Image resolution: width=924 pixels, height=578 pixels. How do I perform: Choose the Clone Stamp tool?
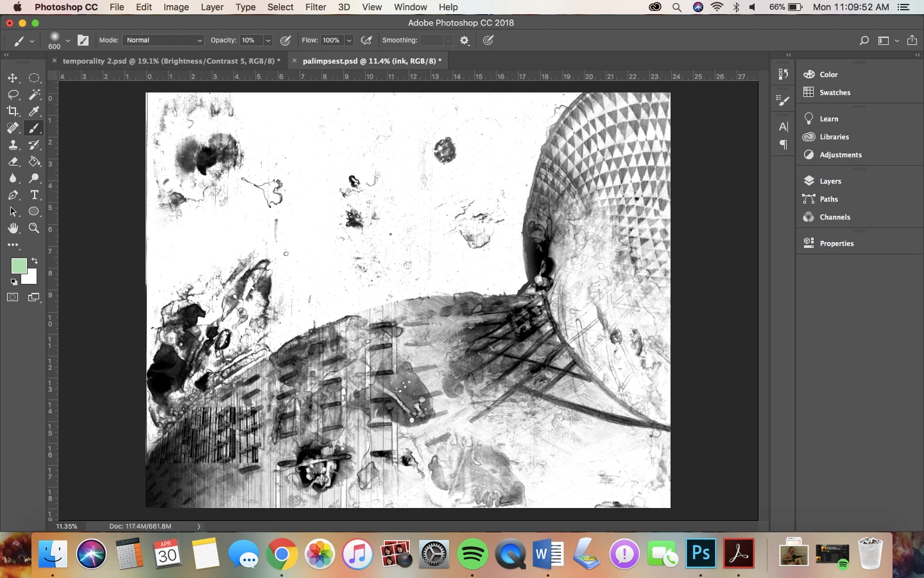(13, 144)
